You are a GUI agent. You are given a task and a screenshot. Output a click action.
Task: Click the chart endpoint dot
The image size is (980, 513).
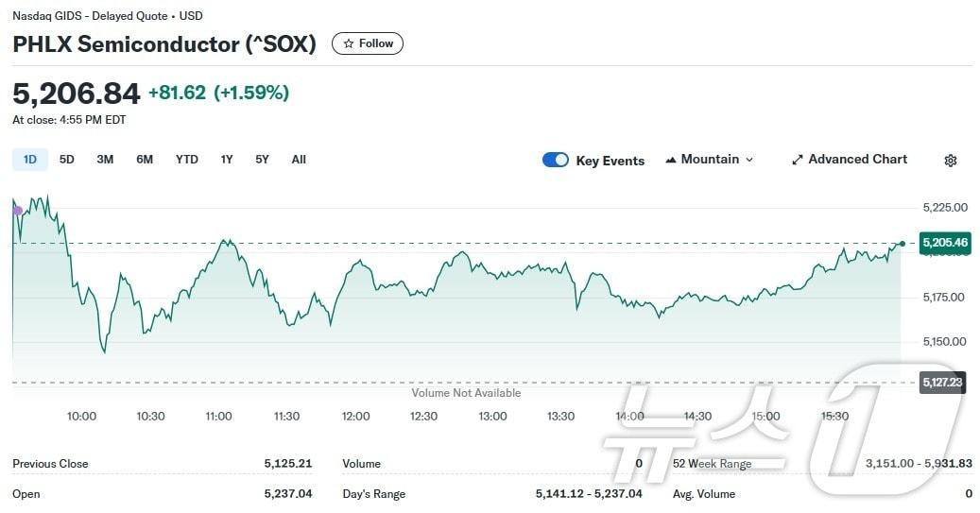pyautogui.click(x=903, y=244)
